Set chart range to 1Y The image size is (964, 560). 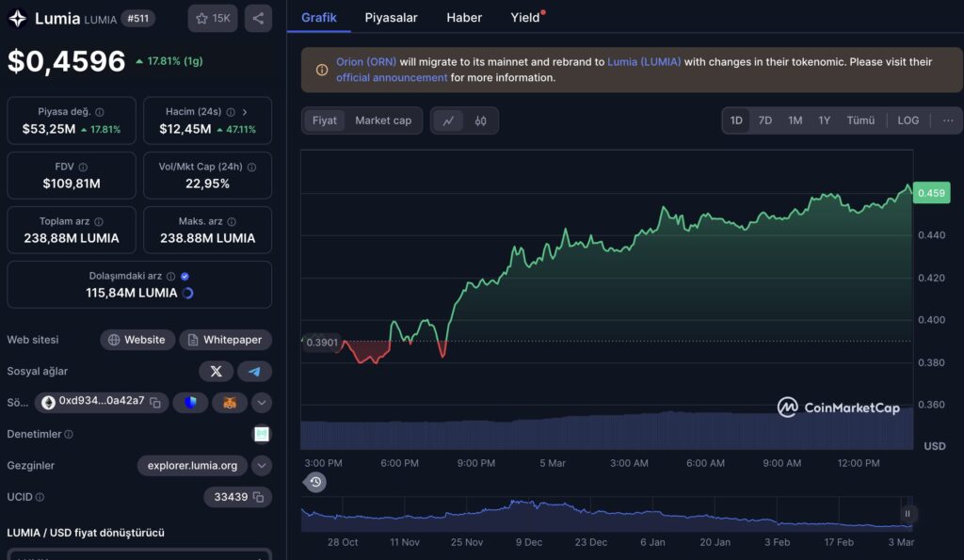point(825,120)
